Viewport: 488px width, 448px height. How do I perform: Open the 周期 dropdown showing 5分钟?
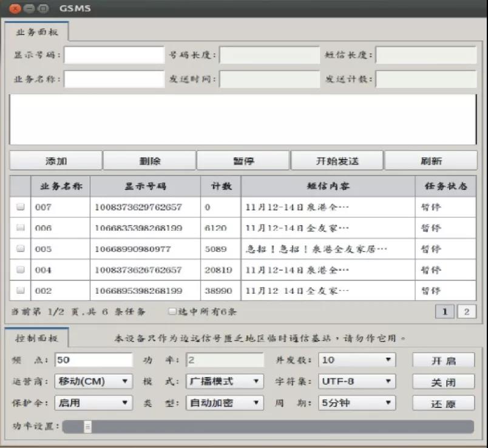point(357,403)
